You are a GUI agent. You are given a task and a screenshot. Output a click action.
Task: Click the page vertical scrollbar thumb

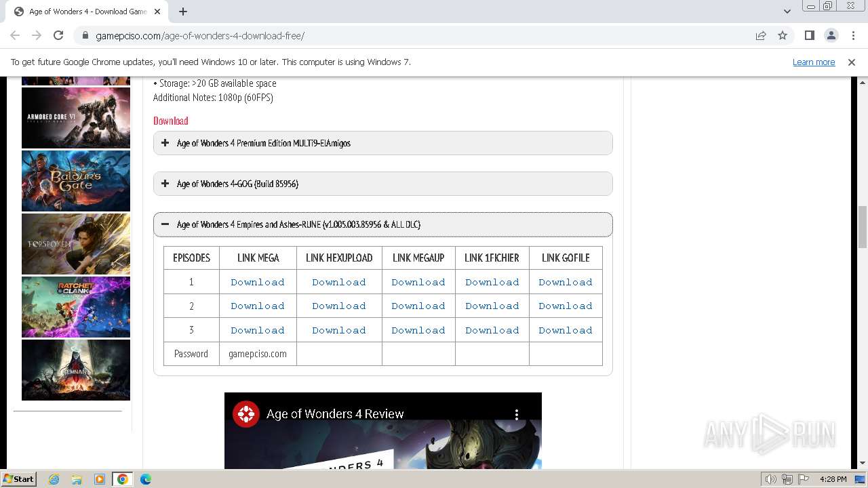pyautogui.click(x=863, y=228)
